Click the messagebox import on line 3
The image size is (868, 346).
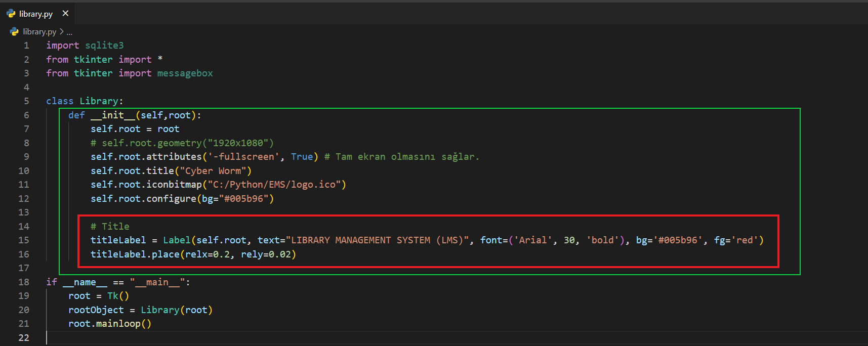pos(185,73)
